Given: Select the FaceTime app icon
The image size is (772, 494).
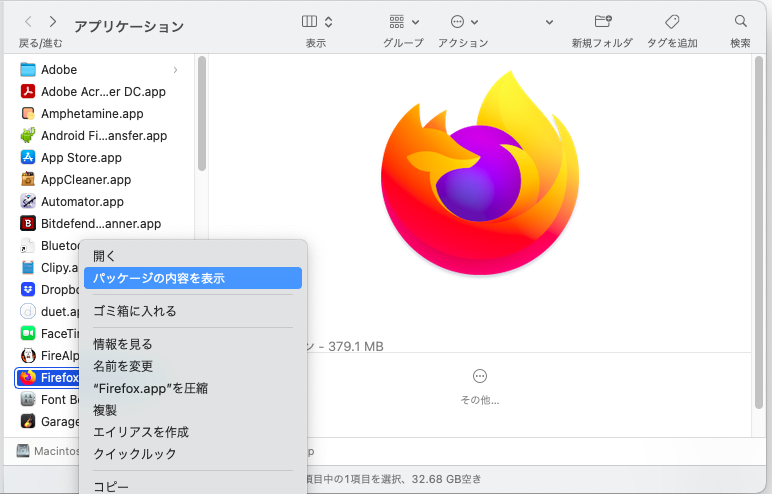Looking at the screenshot, I should point(28,333).
